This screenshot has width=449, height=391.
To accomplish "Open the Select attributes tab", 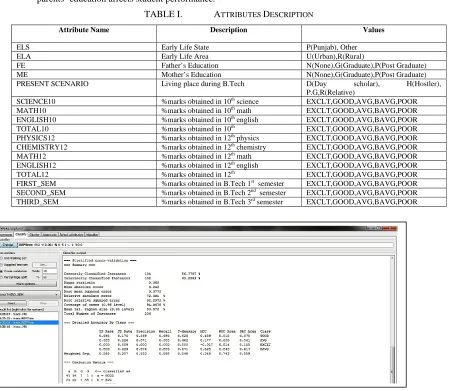I will pyautogui.click(x=71, y=235).
